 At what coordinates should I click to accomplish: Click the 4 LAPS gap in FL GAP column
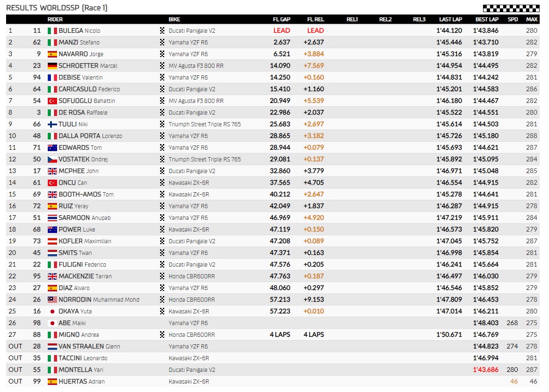(280, 334)
